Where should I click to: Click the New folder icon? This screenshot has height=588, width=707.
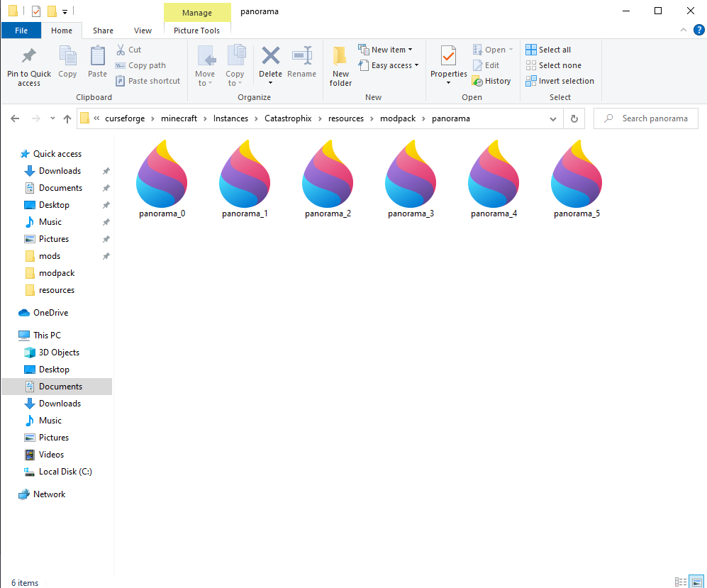coord(340,66)
